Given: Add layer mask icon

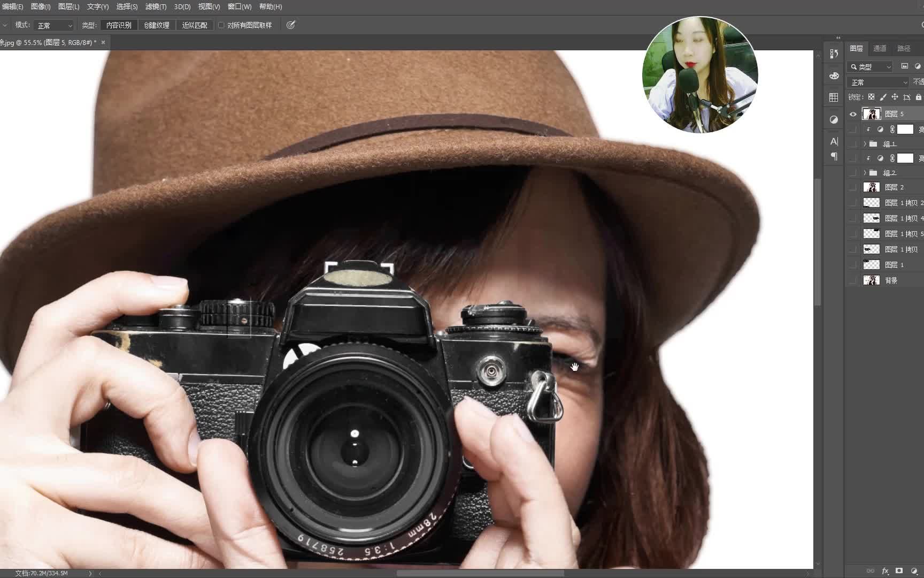Looking at the screenshot, I should tap(899, 571).
